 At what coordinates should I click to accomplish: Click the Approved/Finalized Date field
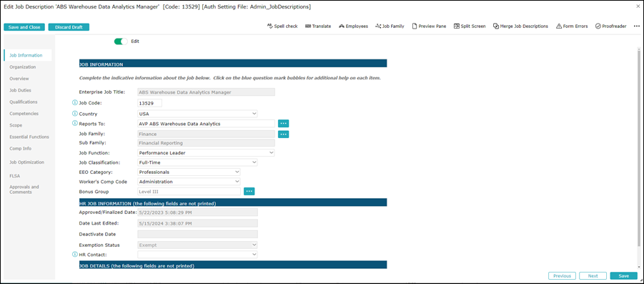[197, 212]
